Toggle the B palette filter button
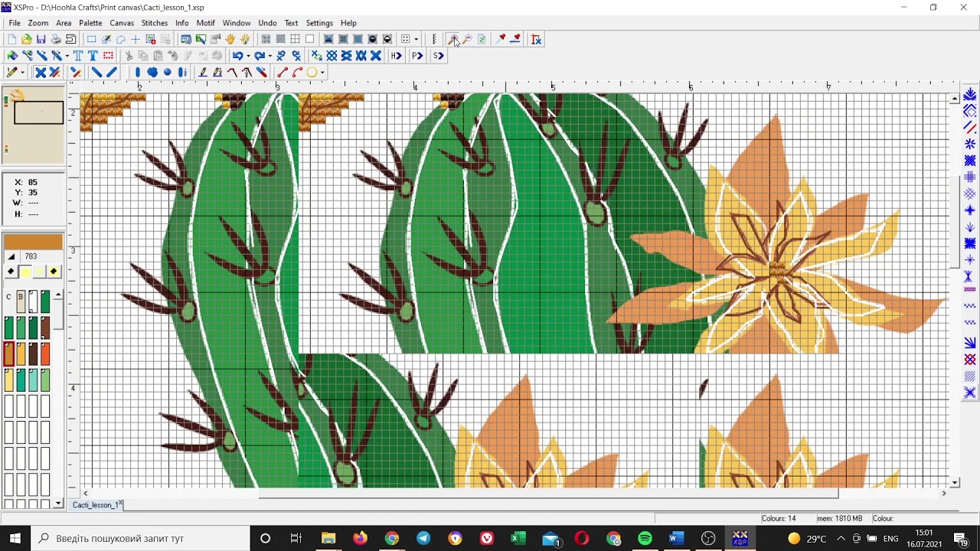 pyautogui.click(x=21, y=302)
